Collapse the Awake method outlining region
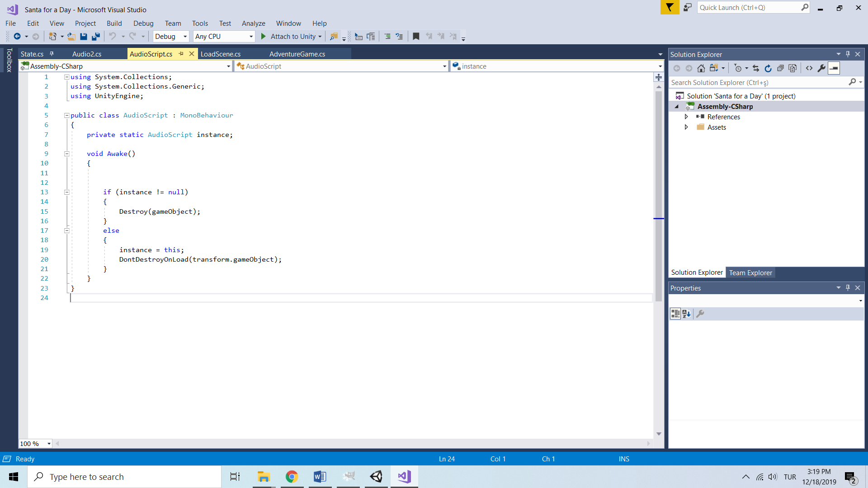868x488 pixels. (67, 154)
